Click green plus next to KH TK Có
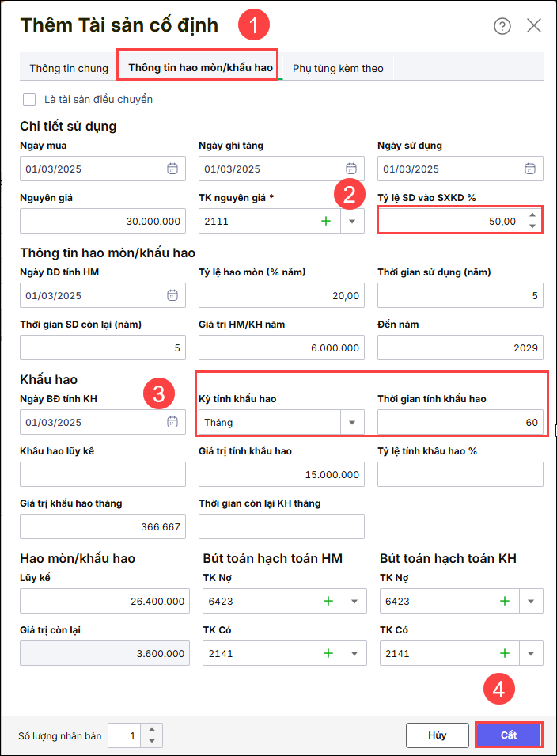The width and height of the screenshot is (557, 756). (x=506, y=653)
